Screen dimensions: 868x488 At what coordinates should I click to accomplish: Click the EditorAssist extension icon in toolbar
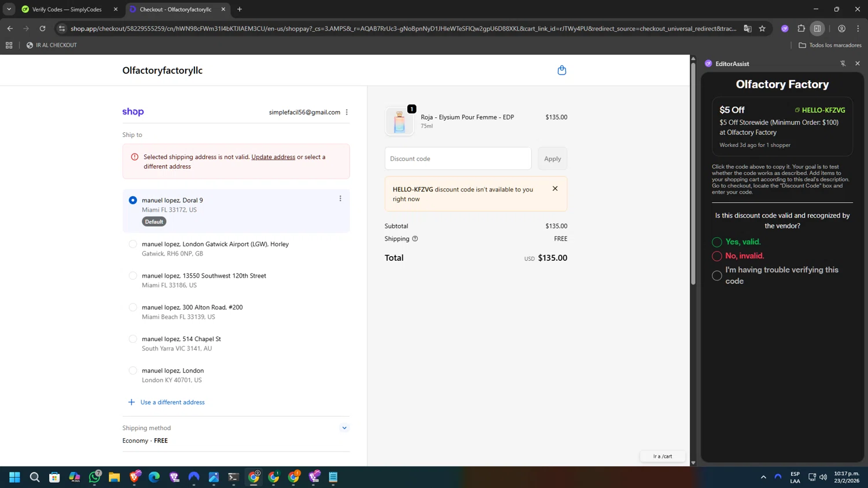click(x=785, y=28)
